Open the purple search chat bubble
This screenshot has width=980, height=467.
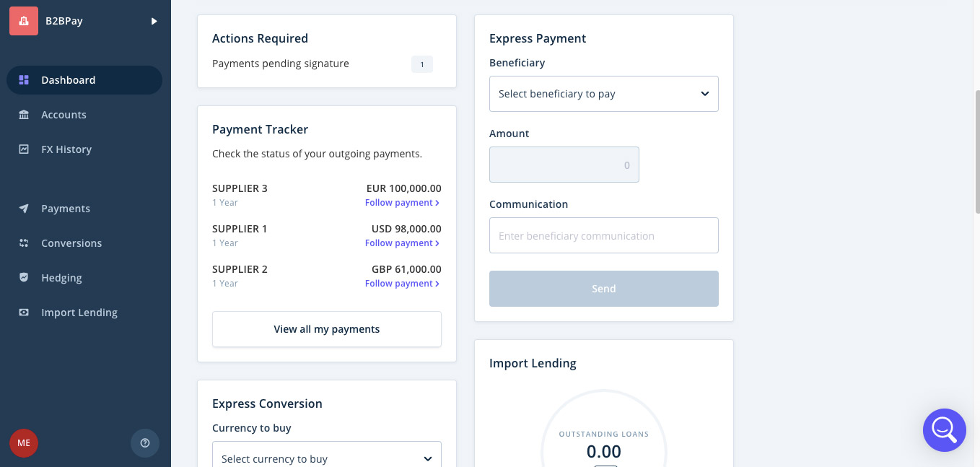pos(944,430)
